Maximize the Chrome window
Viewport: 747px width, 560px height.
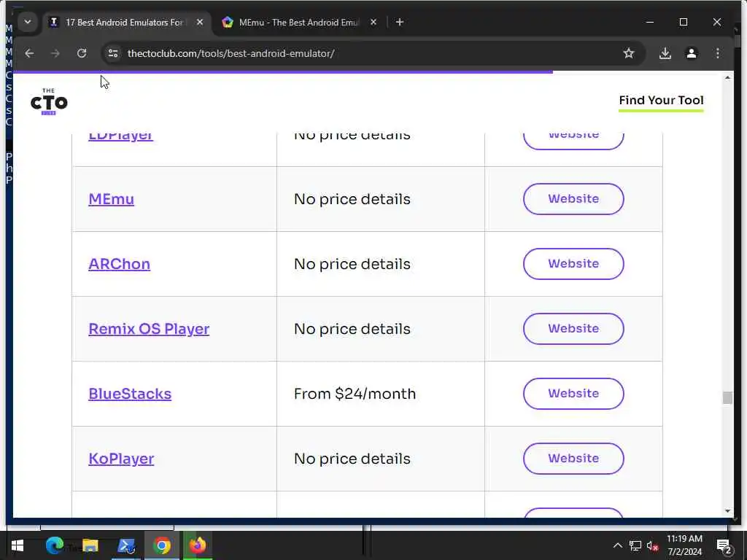[x=683, y=23]
